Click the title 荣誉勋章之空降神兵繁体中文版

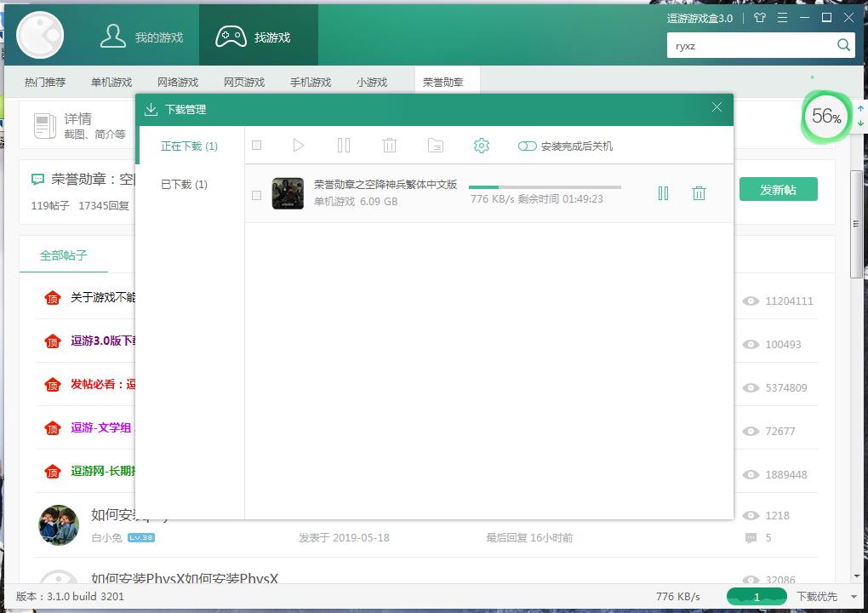point(385,185)
